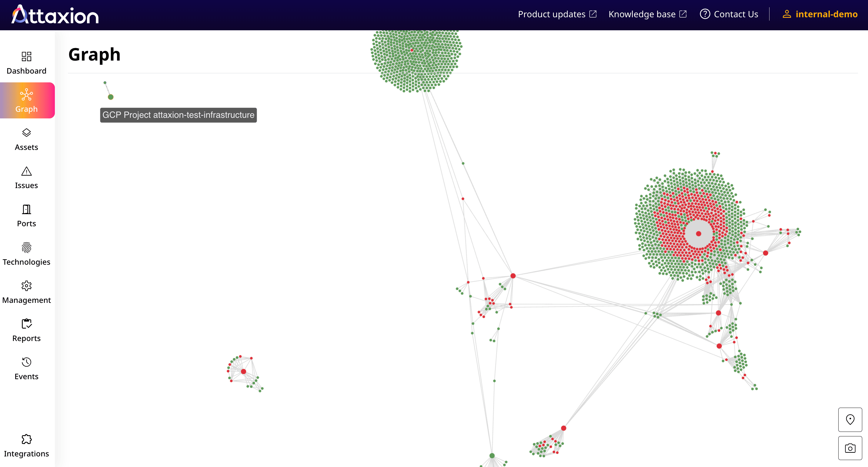View the Events history

click(26, 368)
